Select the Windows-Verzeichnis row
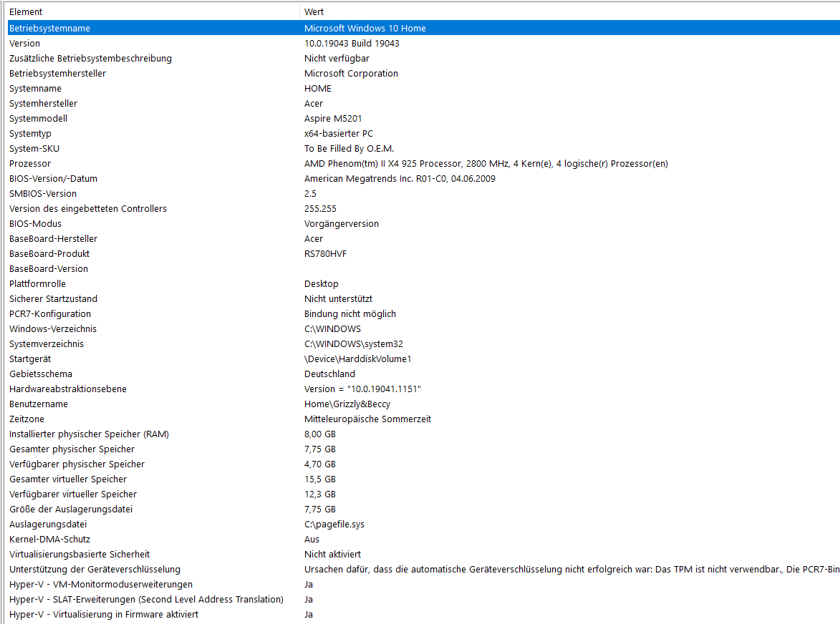This screenshot has height=624, width=840. 424,328
